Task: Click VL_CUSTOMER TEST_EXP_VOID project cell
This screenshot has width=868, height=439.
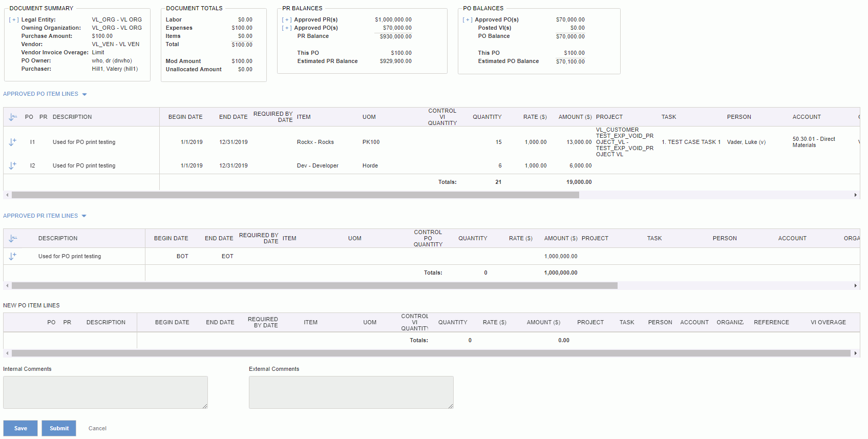Action: pos(625,142)
